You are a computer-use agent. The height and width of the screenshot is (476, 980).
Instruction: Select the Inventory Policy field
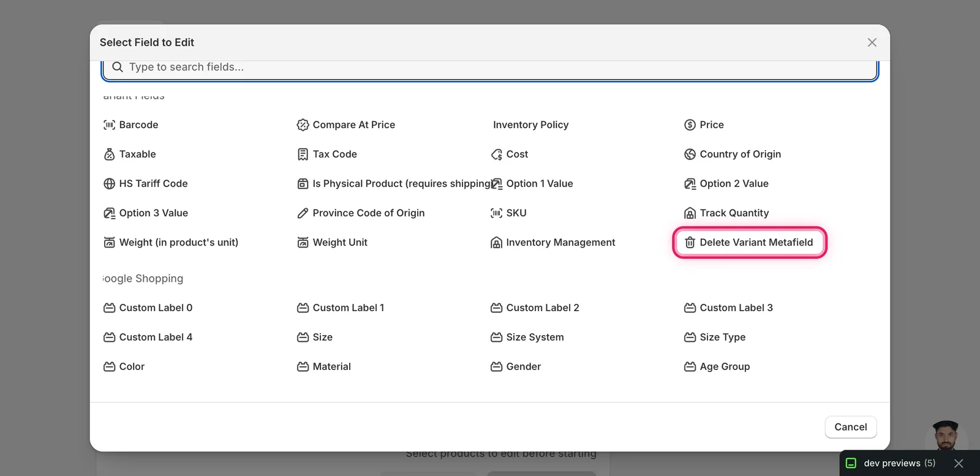coord(530,125)
